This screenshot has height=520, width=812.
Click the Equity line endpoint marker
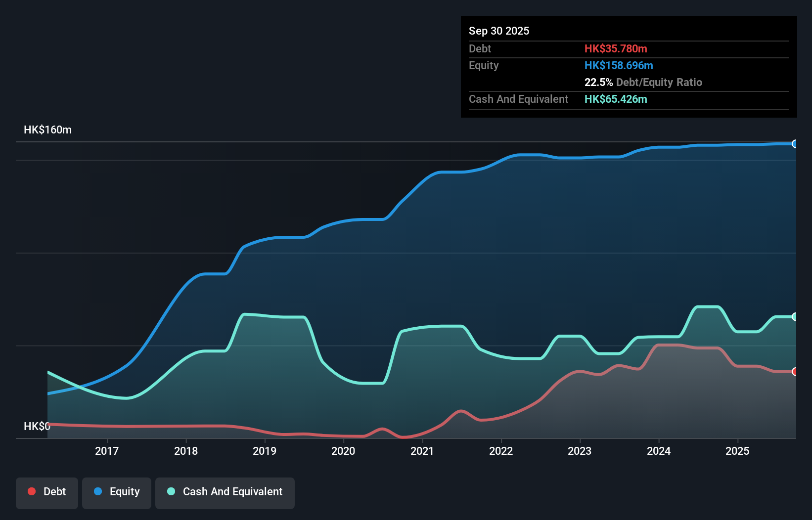tap(795, 144)
